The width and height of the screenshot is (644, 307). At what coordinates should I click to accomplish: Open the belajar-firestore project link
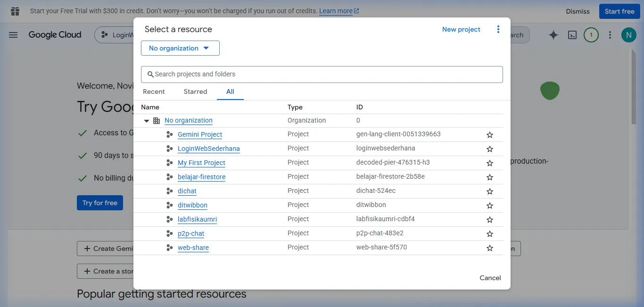[x=201, y=177]
